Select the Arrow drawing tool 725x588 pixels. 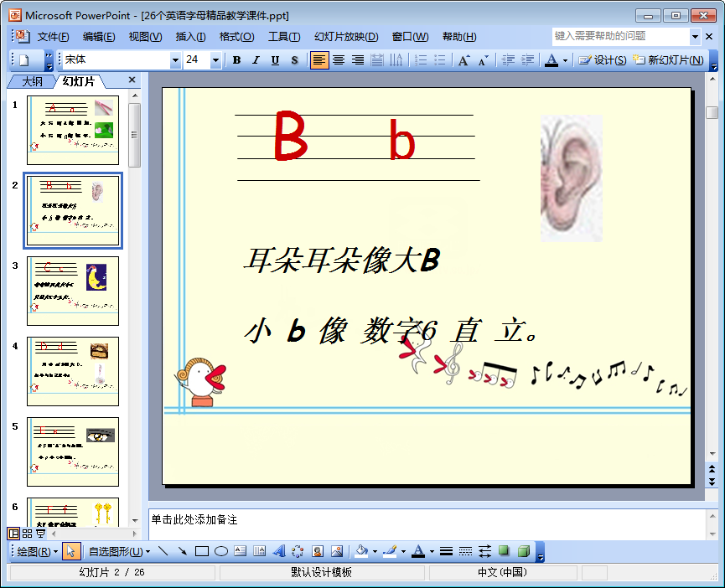[182, 551]
